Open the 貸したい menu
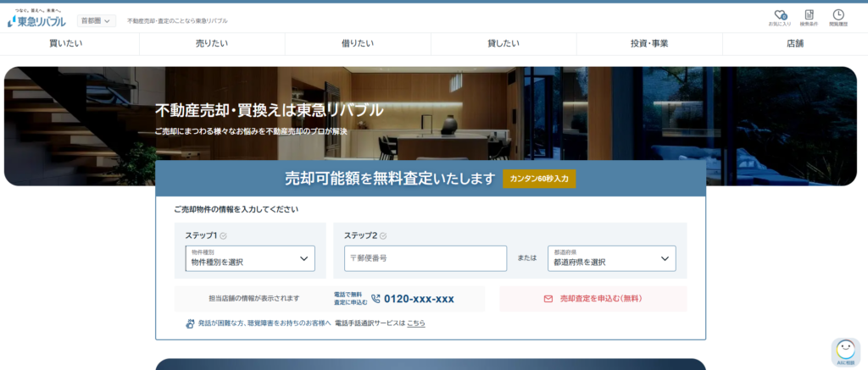The height and width of the screenshot is (370, 868). (504, 44)
